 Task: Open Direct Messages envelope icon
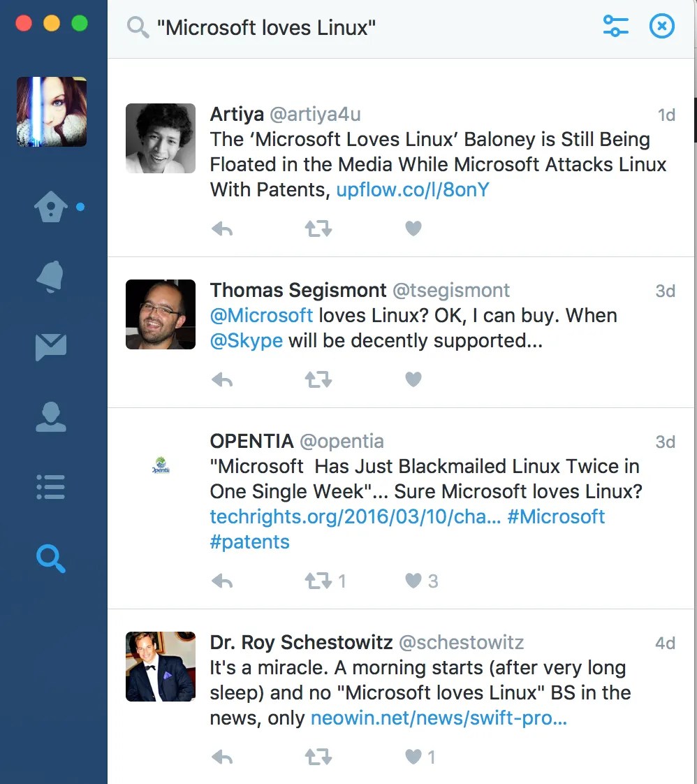point(51,347)
